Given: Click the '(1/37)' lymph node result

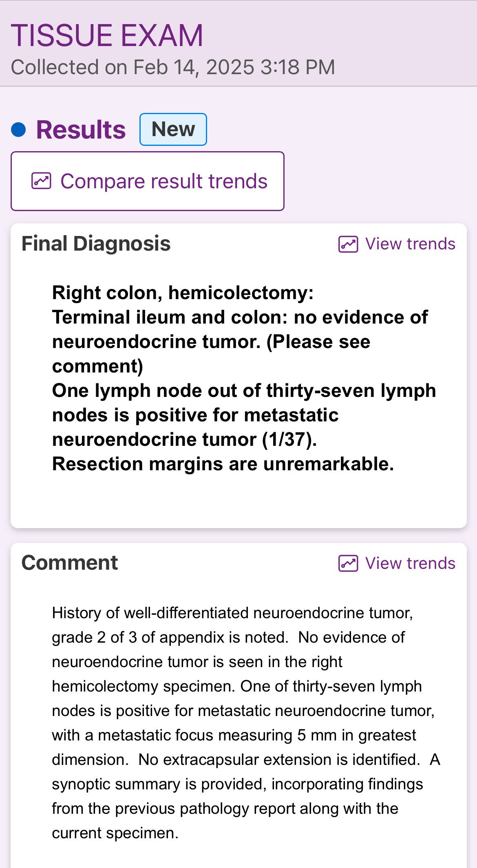Looking at the screenshot, I should pos(289,440).
